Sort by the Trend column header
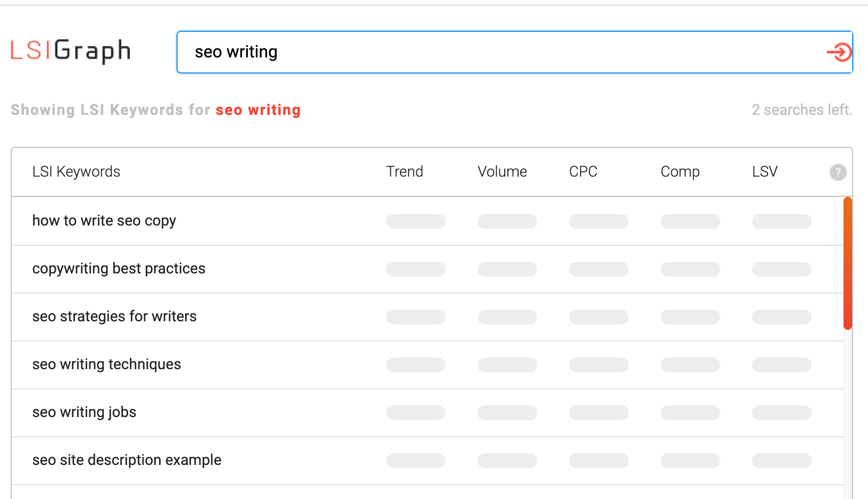The height and width of the screenshot is (499, 868). (404, 172)
